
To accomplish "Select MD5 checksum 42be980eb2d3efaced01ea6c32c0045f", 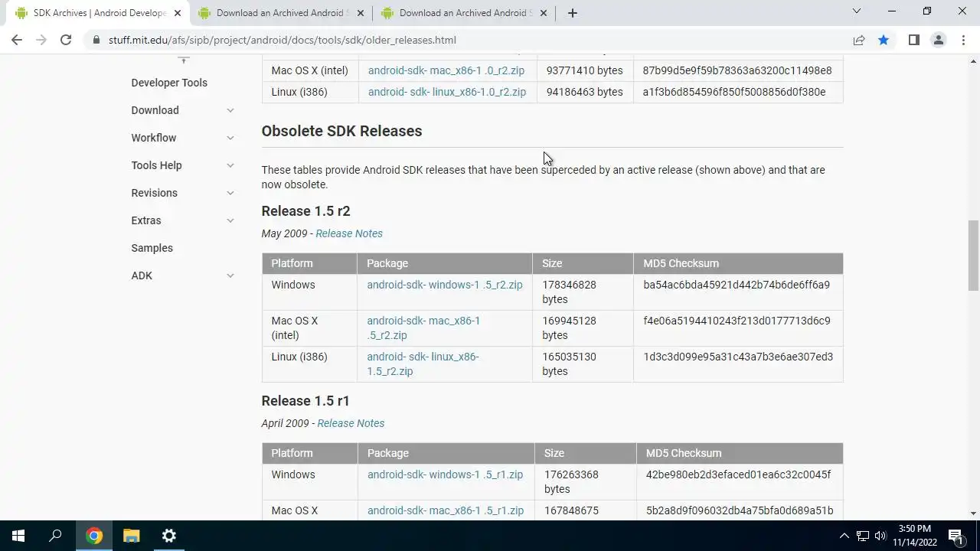I will tap(738, 474).
